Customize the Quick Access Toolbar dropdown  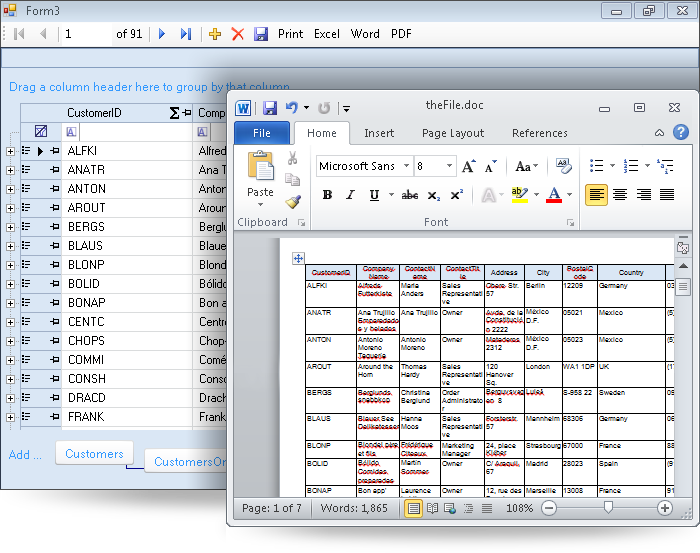(346, 108)
